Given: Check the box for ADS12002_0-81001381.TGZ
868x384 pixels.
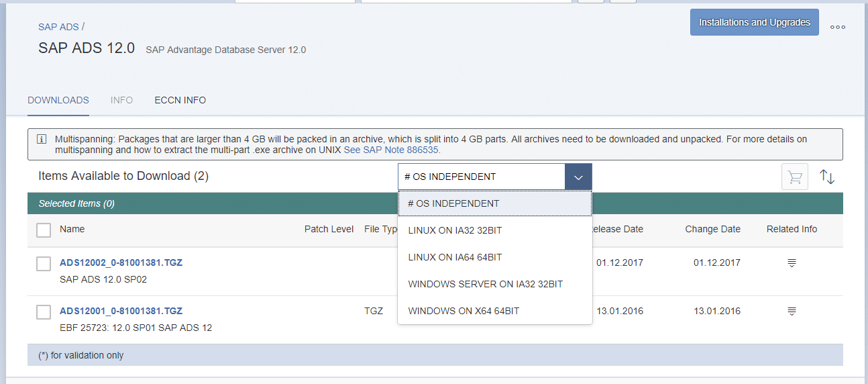Looking at the screenshot, I should coord(44,264).
